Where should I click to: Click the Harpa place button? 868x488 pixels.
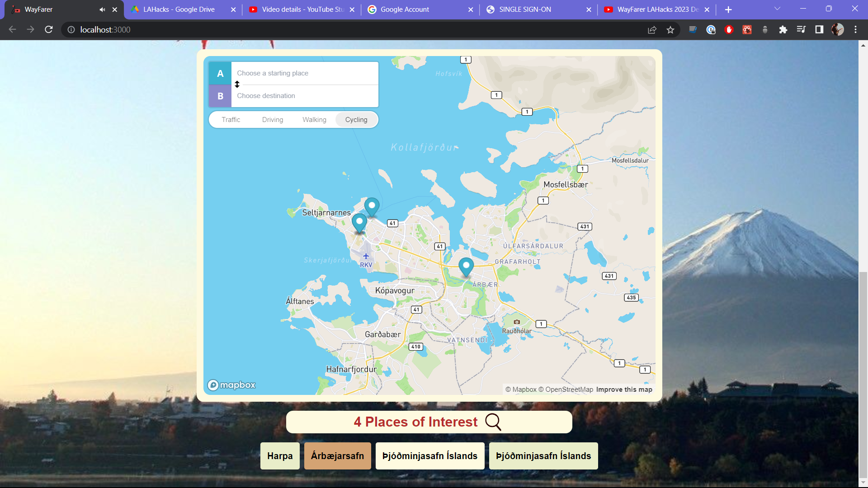pyautogui.click(x=280, y=456)
